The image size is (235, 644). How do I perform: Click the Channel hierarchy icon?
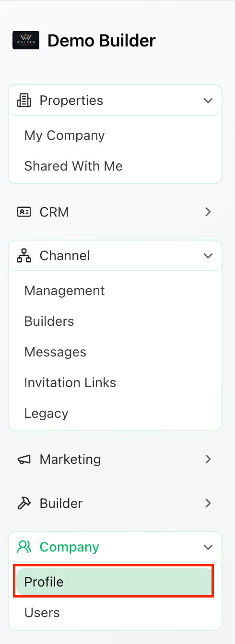24,256
